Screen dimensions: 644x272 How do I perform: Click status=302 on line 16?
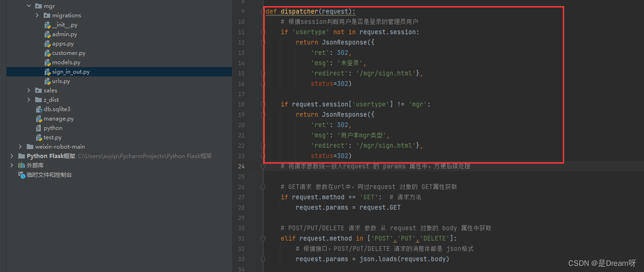(331, 84)
